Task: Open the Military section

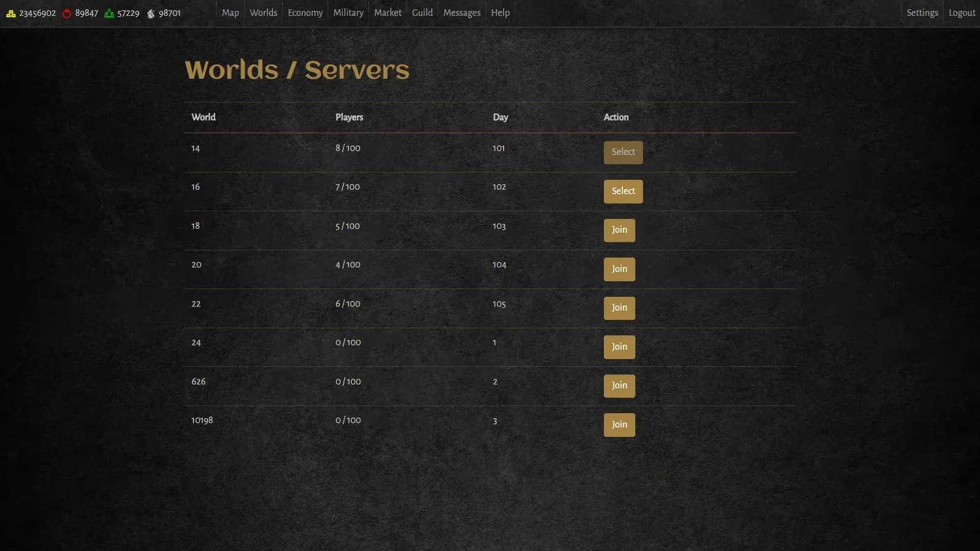Action: (x=348, y=13)
